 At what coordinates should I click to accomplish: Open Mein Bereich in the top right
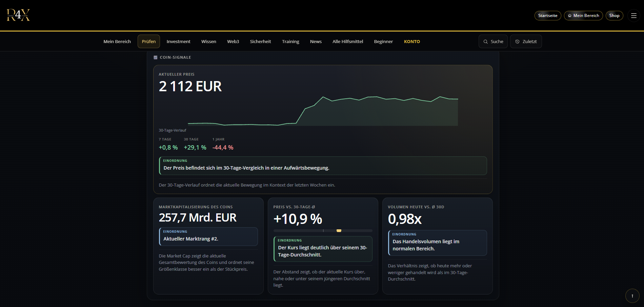[x=583, y=16]
